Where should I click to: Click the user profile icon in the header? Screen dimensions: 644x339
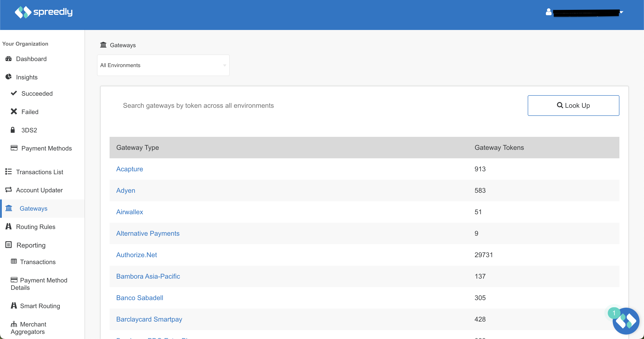tap(549, 12)
